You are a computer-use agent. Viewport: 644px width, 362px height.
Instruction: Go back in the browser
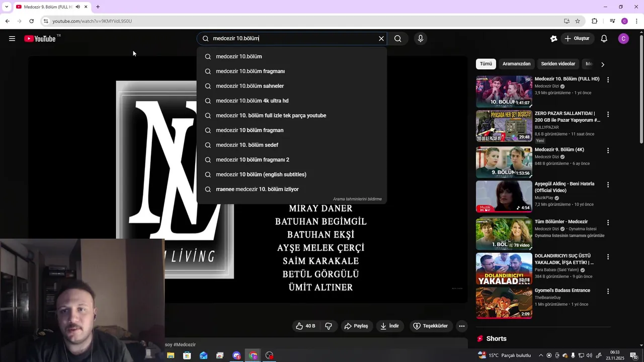point(7,21)
